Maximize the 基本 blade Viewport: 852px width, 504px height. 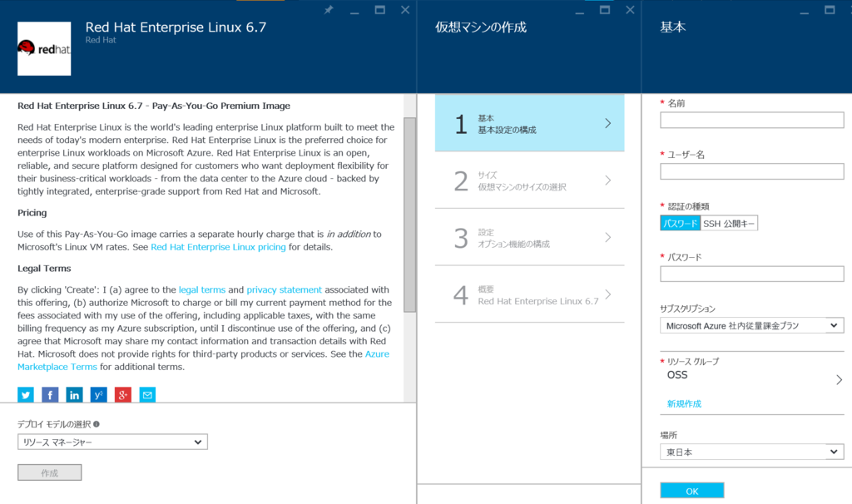(830, 10)
